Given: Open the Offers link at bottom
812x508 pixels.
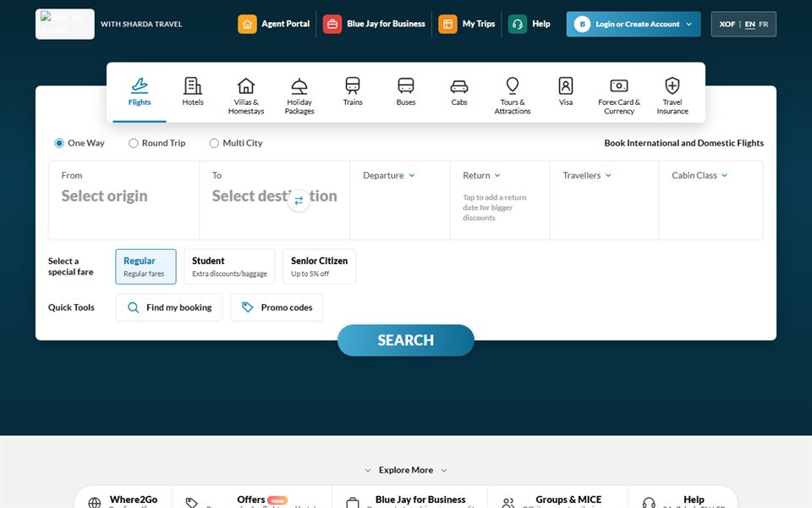Looking at the screenshot, I should (251, 500).
